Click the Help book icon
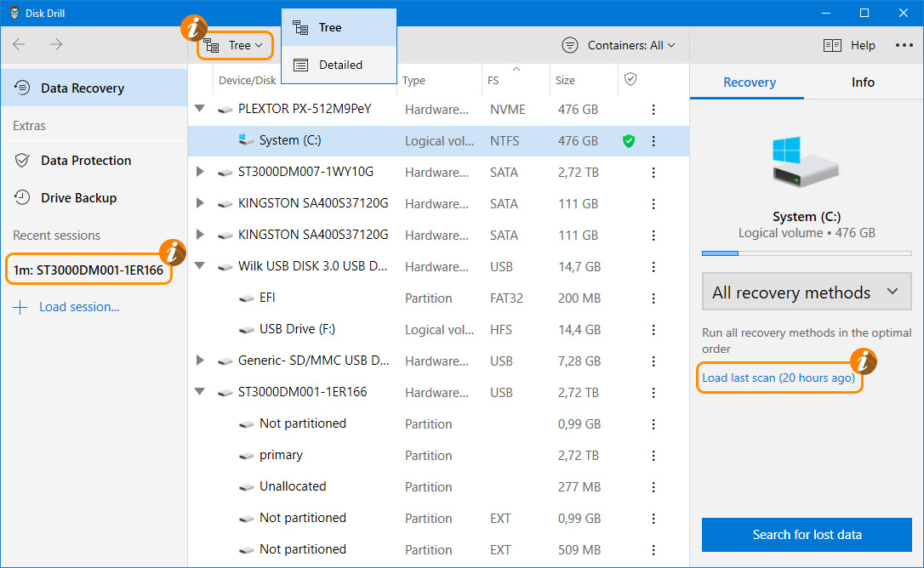The height and width of the screenshot is (568, 924). coord(832,45)
